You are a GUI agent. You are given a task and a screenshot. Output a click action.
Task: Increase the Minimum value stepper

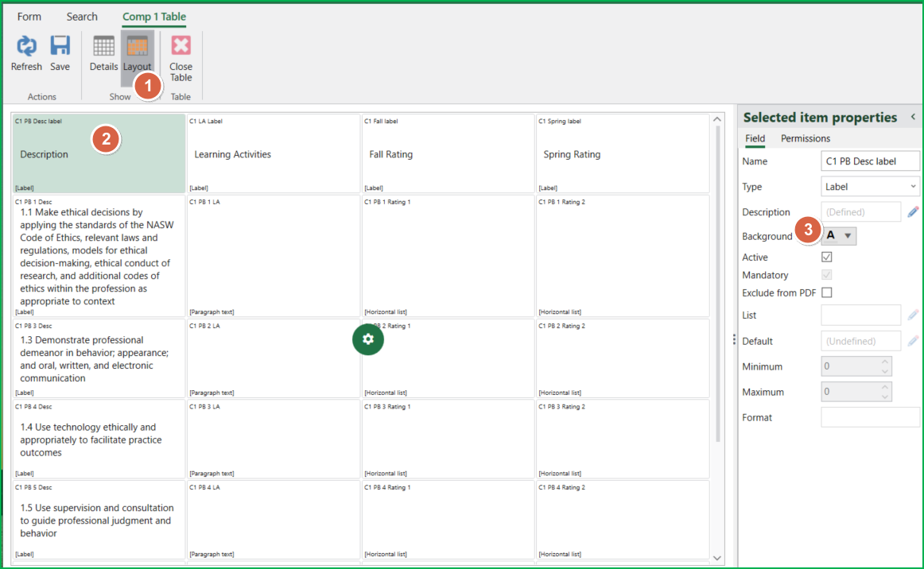(x=884, y=362)
